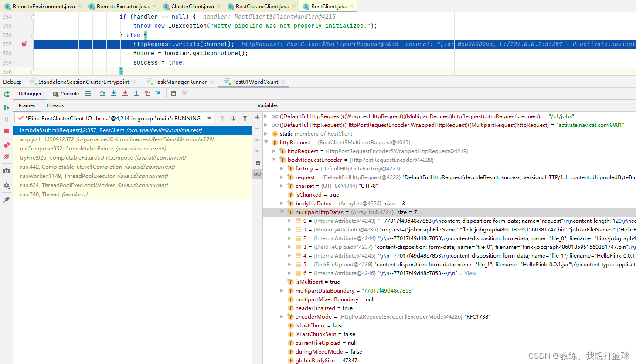This screenshot has width=636, height=364.
Task: Switch to the Threads tab
Action: (x=54, y=105)
